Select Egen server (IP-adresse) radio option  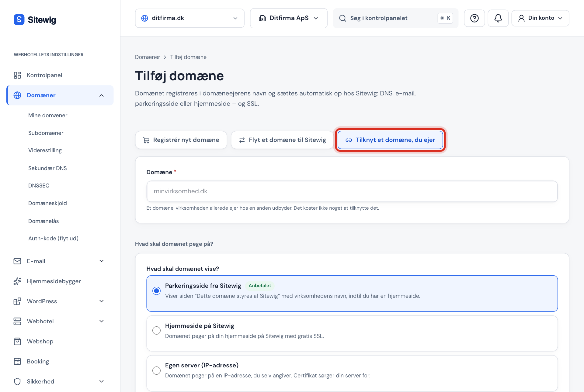(x=157, y=370)
